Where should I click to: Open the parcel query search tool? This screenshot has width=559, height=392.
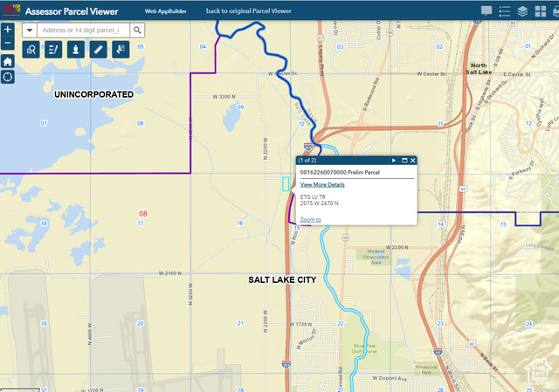[x=31, y=50]
